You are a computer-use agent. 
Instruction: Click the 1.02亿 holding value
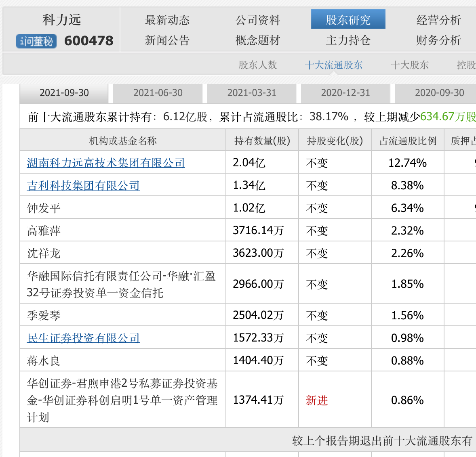pos(249,208)
